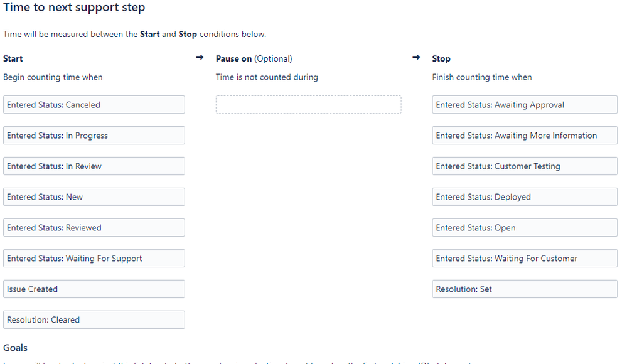The width and height of the screenshot is (627, 364).
Task: Select the 'Entered Status: Canceled' start condition
Action: [94, 105]
